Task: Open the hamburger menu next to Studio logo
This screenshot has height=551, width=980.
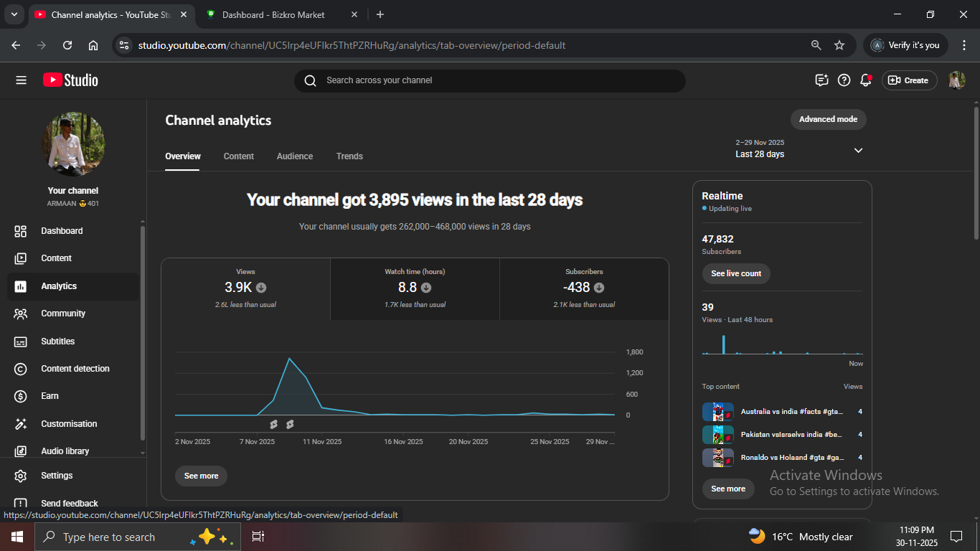Action: pos(21,80)
